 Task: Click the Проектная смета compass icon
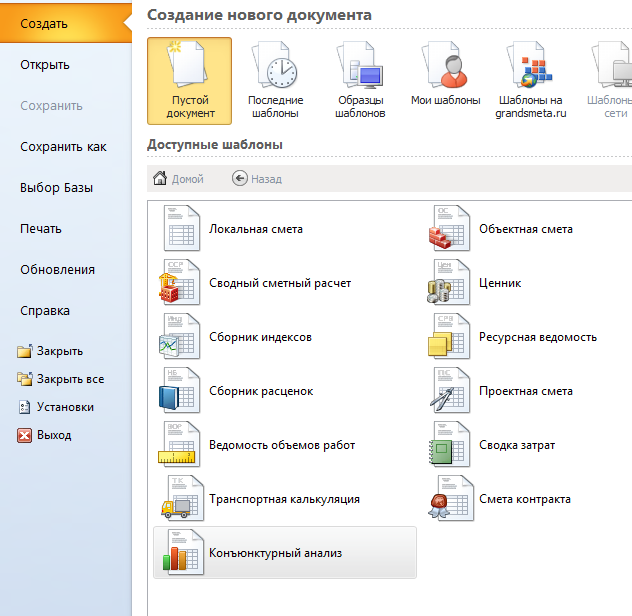[x=449, y=390]
